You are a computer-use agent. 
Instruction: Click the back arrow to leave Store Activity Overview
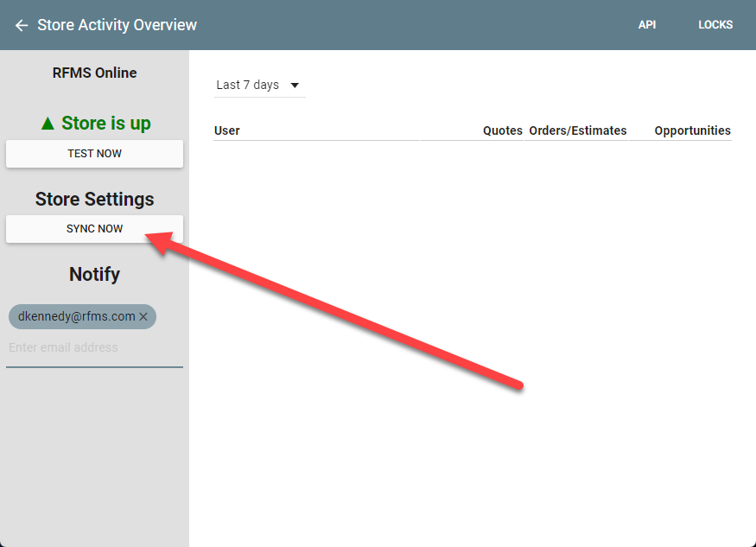[x=21, y=25]
